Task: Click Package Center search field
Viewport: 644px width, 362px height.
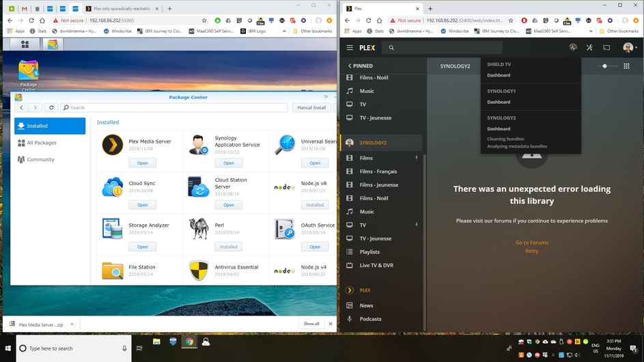Action: [x=174, y=108]
